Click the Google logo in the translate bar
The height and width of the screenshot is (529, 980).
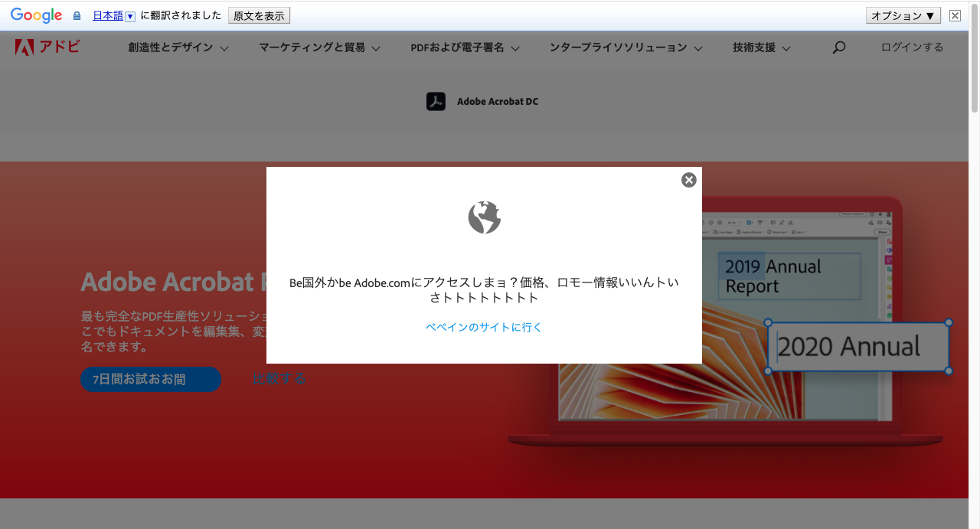coord(36,15)
